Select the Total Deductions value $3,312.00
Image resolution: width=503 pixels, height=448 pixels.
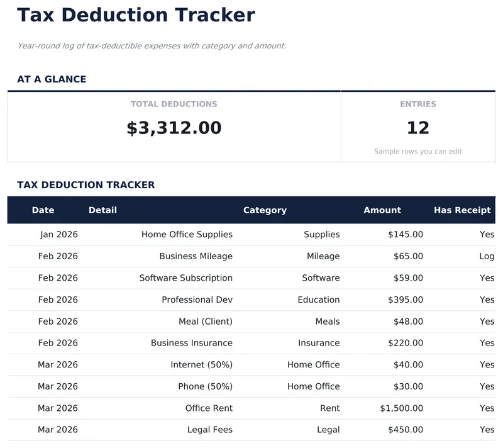pyautogui.click(x=174, y=128)
